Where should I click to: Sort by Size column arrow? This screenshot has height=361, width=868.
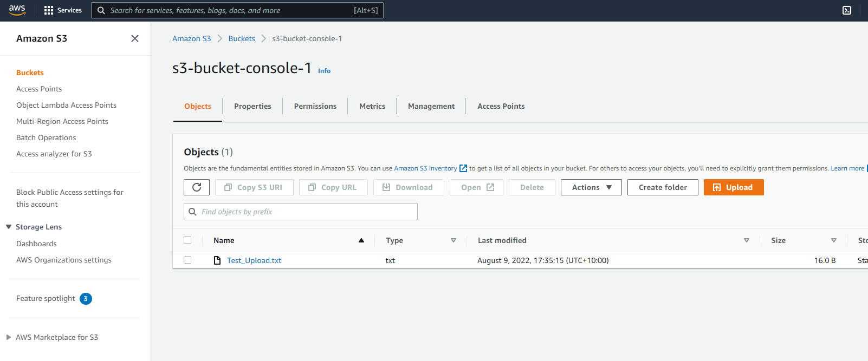click(834, 240)
